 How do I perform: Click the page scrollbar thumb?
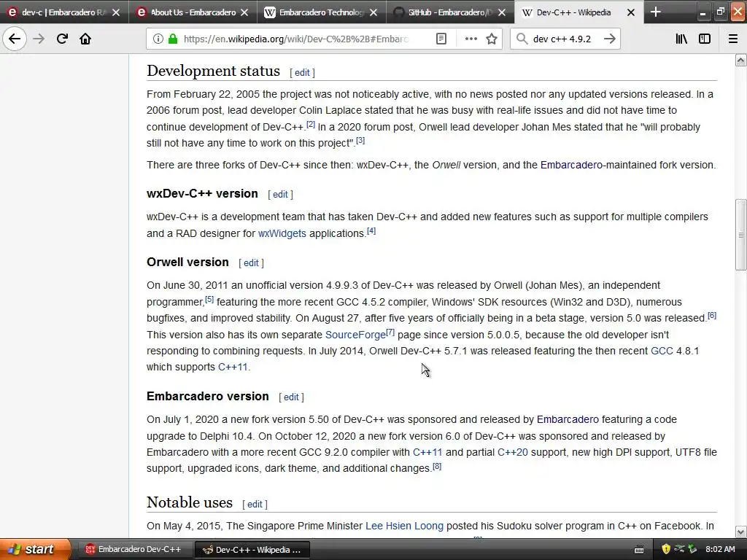click(x=741, y=235)
